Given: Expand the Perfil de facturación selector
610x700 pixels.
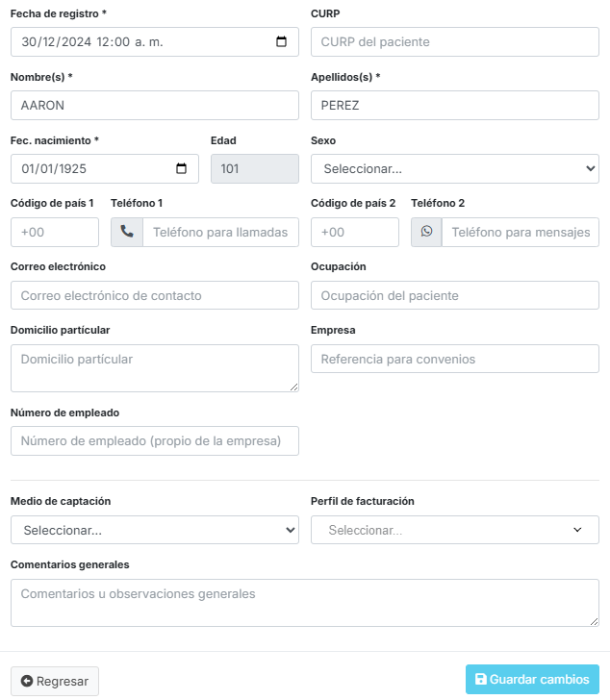Looking at the screenshot, I should point(454,531).
